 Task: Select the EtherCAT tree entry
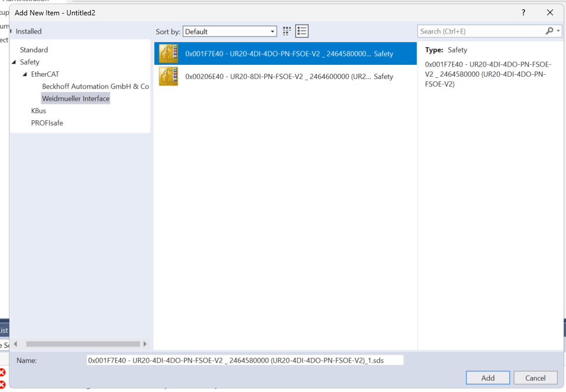coord(45,74)
